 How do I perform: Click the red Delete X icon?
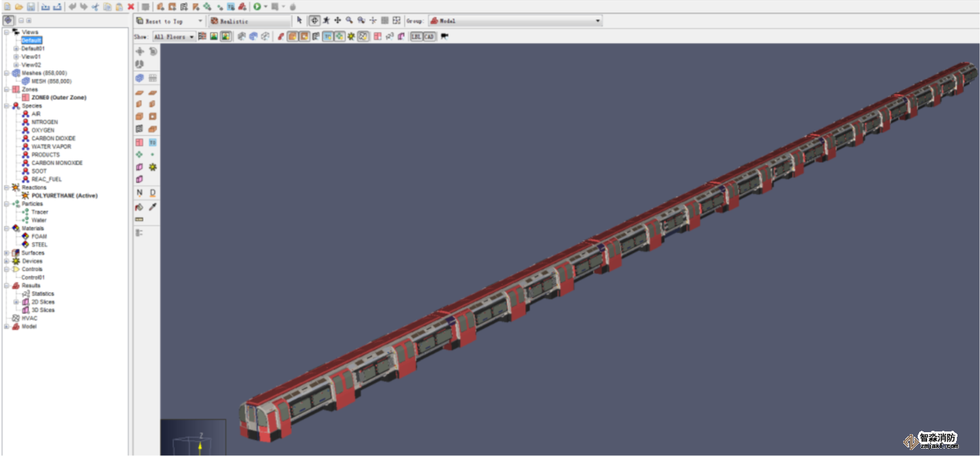[131, 7]
